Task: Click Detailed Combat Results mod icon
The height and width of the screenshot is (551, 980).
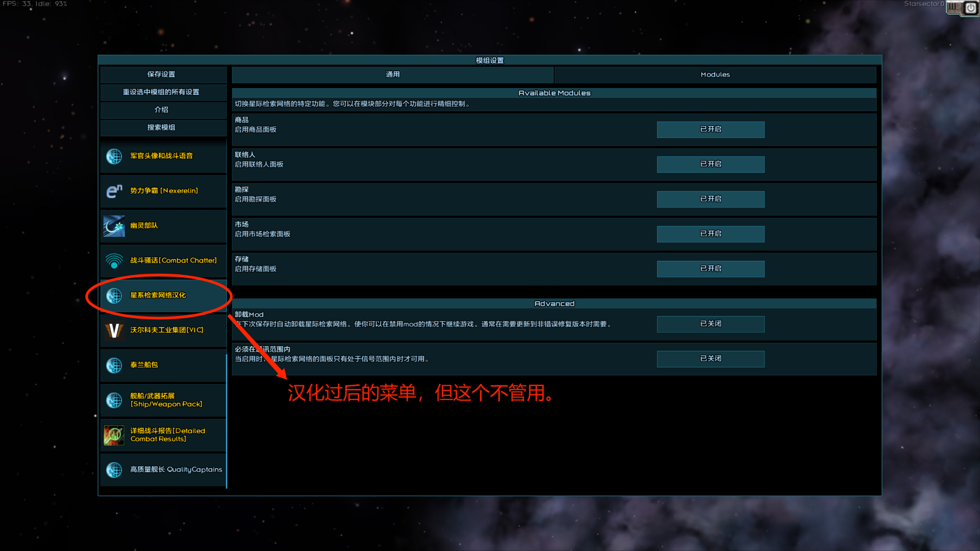Action: pos(114,435)
